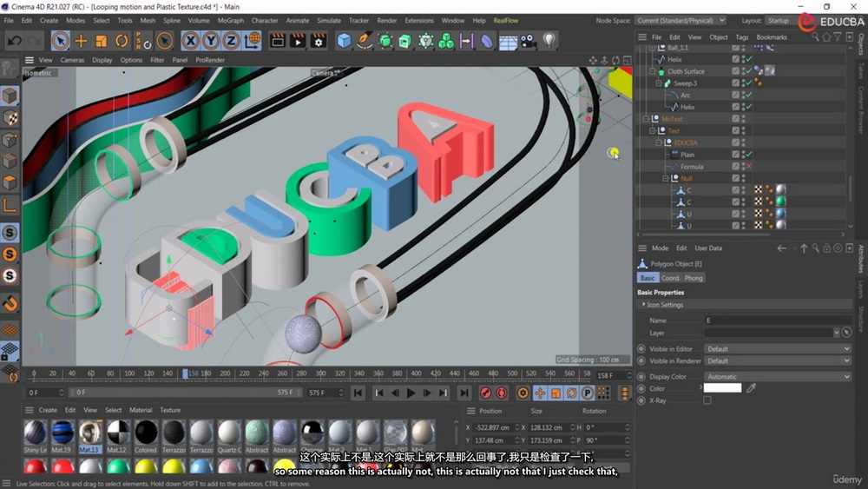
Task: Toggle the Formula effector enable mark
Action: 748,166
